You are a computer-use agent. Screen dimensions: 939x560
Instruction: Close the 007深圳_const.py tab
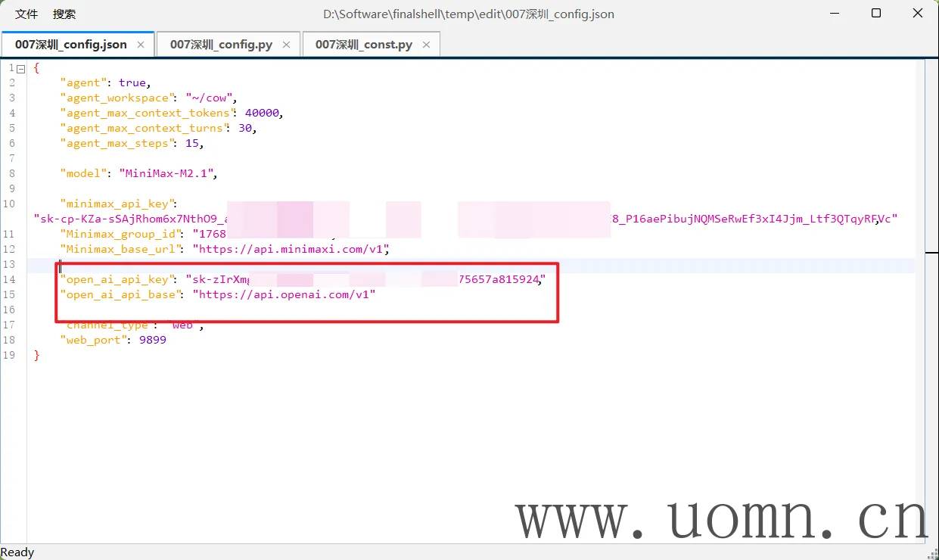click(426, 45)
